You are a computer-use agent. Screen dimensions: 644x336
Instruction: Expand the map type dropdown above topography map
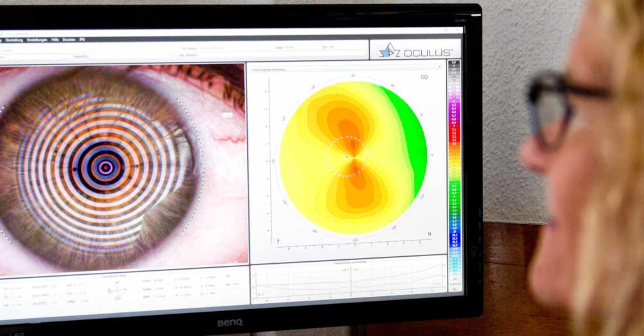(346, 69)
